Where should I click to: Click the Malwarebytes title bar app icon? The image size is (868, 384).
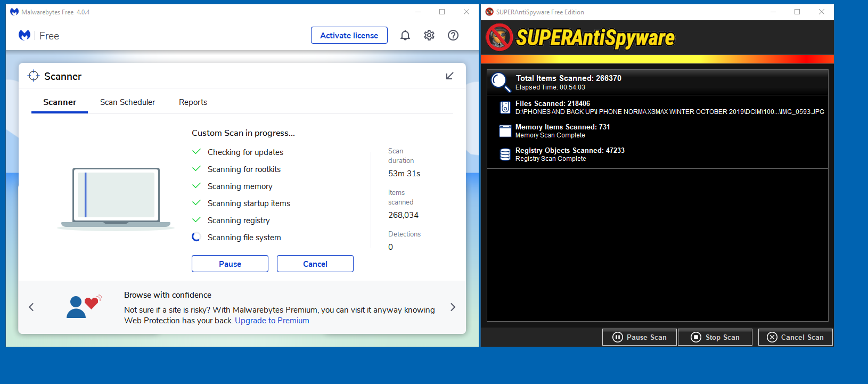click(x=14, y=12)
